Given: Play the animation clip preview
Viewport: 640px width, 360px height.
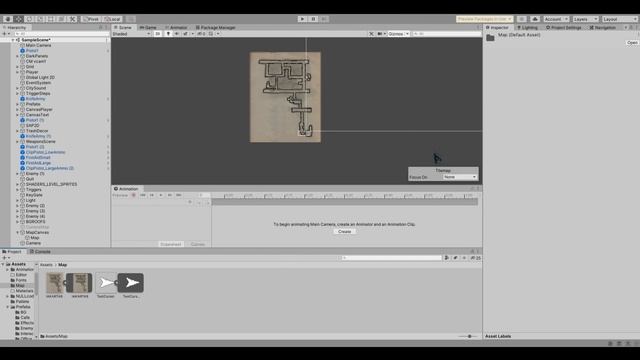Looking at the screenshot, I should (161, 195).
